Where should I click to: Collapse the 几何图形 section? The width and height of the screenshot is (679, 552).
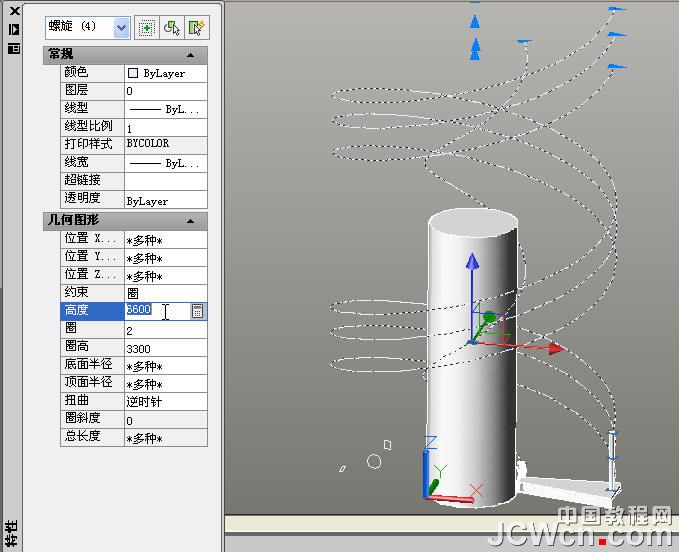190,221
